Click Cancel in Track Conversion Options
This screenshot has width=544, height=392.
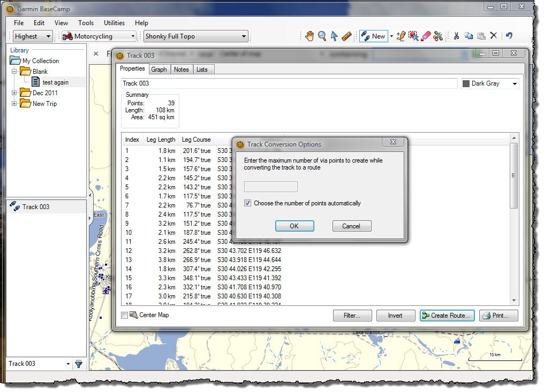click(352, 226)
